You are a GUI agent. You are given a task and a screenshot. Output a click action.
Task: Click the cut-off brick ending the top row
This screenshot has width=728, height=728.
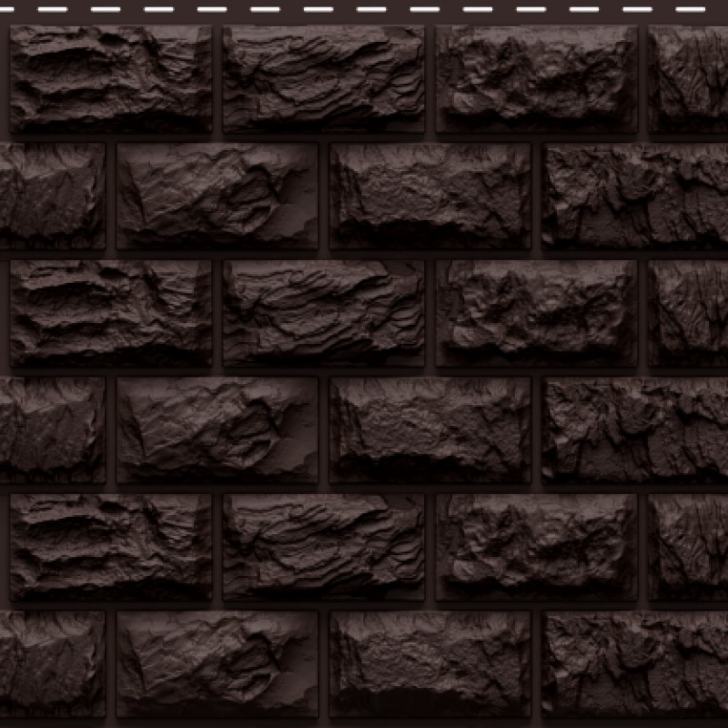[689, 78]
